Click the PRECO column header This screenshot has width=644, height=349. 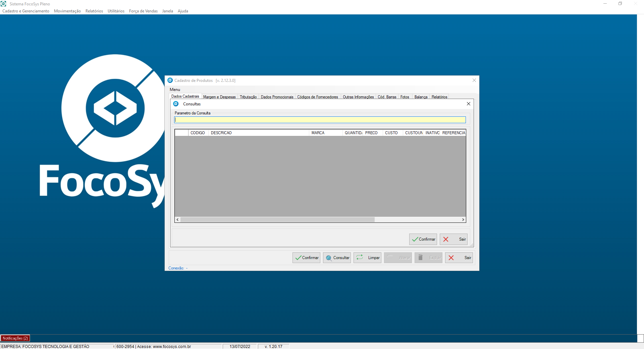[373, 133]
